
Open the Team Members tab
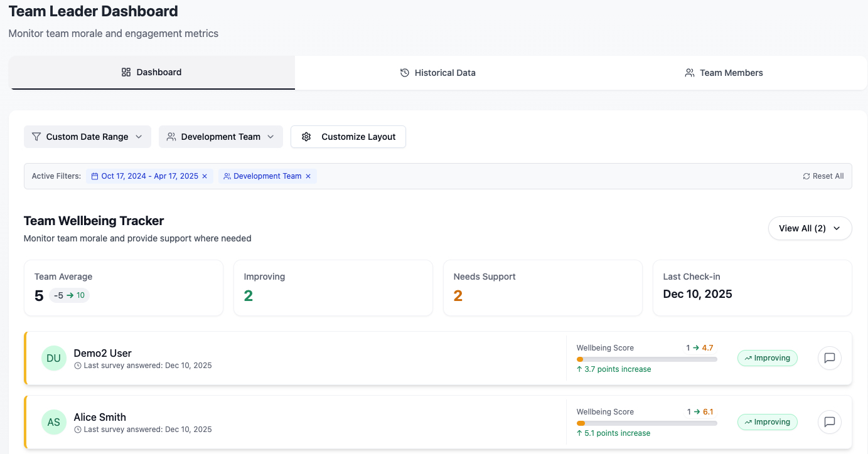[x=724, y=73]
